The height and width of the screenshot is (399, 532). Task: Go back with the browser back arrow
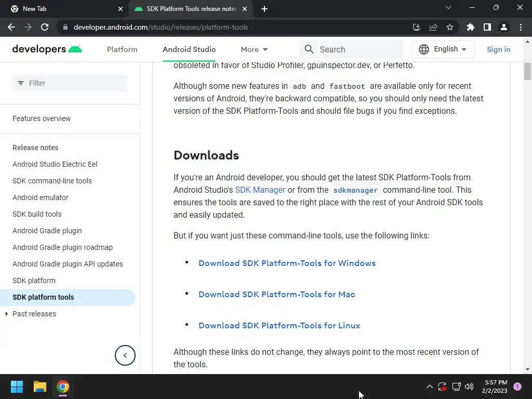[x=11, y=27]
